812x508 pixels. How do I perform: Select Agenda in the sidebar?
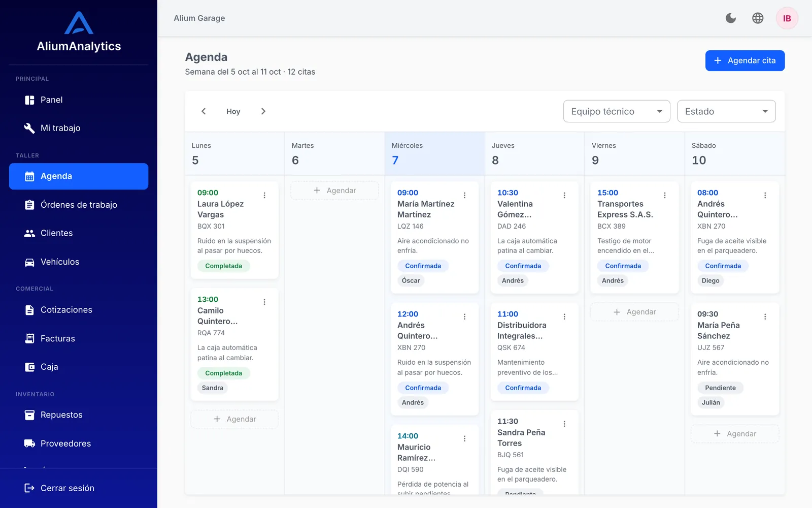(x=79, y=176)
